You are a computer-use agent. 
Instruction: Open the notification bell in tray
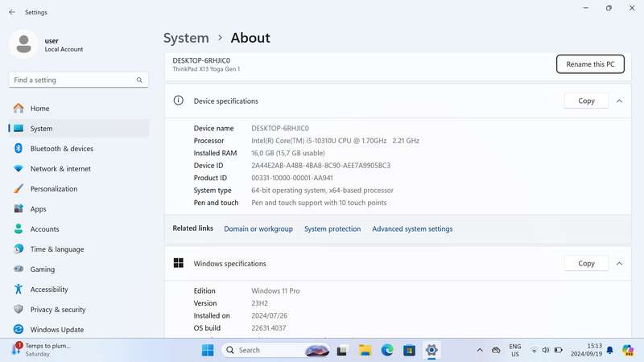tap(610, 350)
